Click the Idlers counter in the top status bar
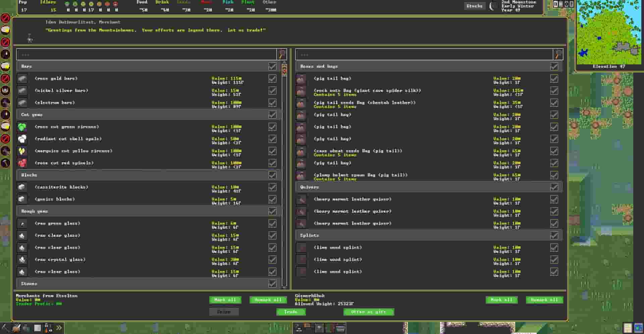Screen dimensions: 644x334 click(x=48, y=6)
